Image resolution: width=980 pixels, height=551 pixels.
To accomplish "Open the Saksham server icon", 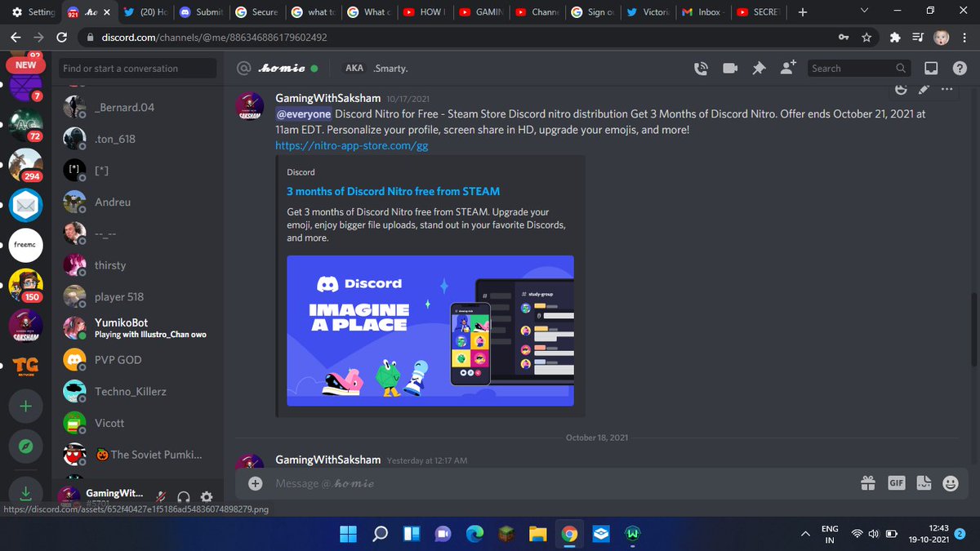I will 25,327.
